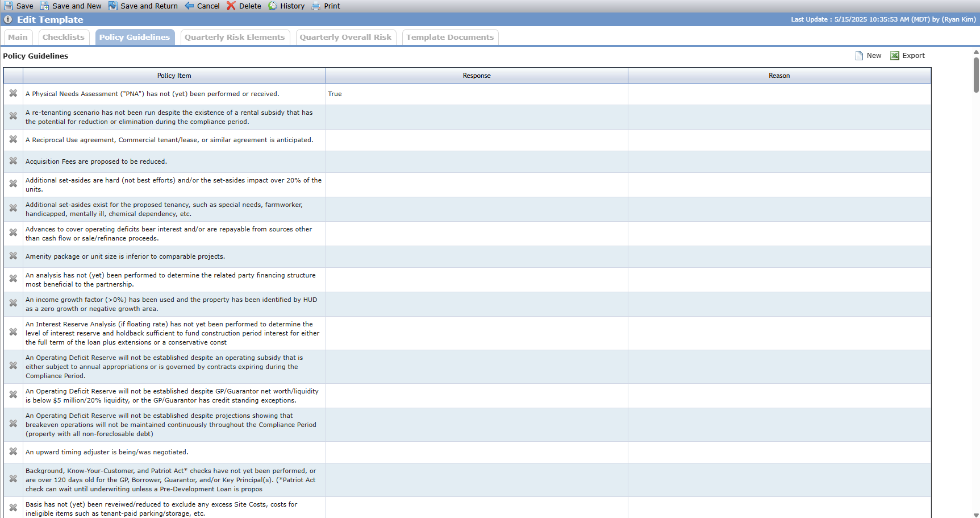980x518 pixels.
Task: Click the Save and Return label
Action: click(149, 6)
